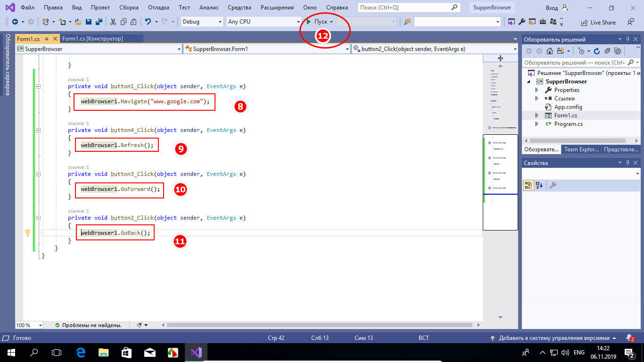Open the Отладка menu
644x362 pixels.
click(x=158, y=8)
